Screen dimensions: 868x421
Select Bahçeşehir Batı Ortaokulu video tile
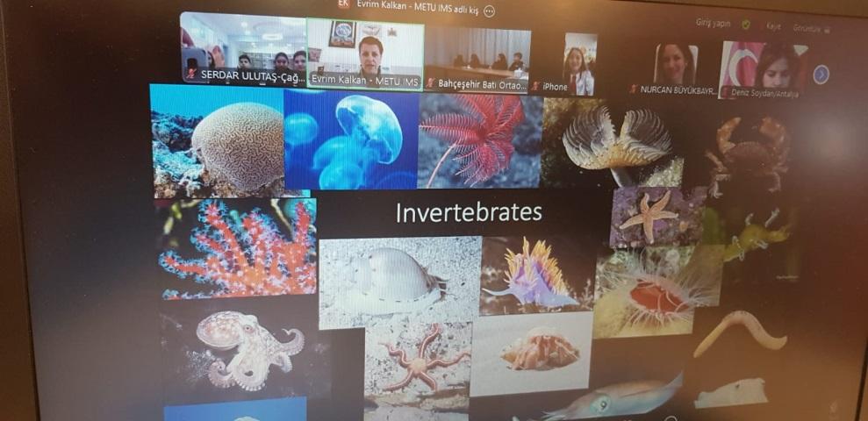click(477, 60)
